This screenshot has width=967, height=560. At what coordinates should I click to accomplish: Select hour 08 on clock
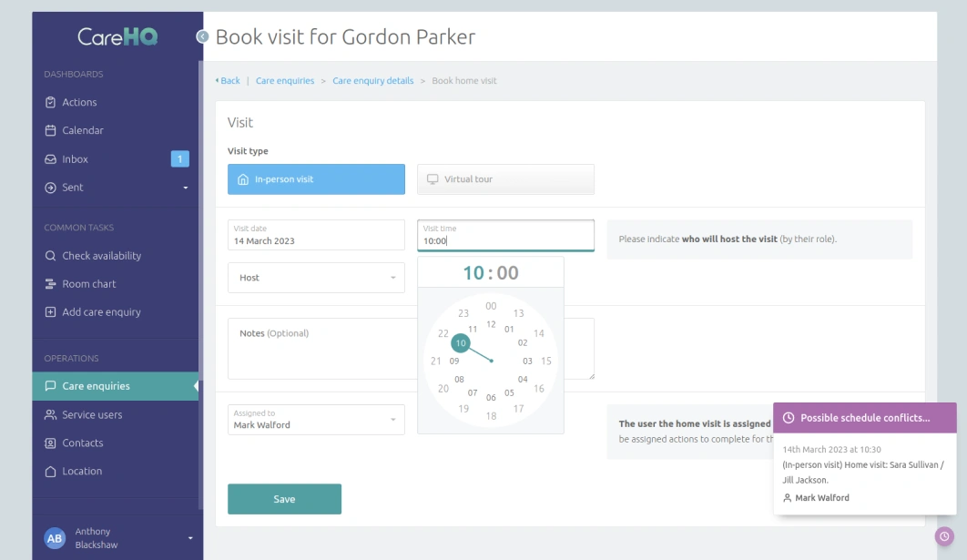point(459,380)
